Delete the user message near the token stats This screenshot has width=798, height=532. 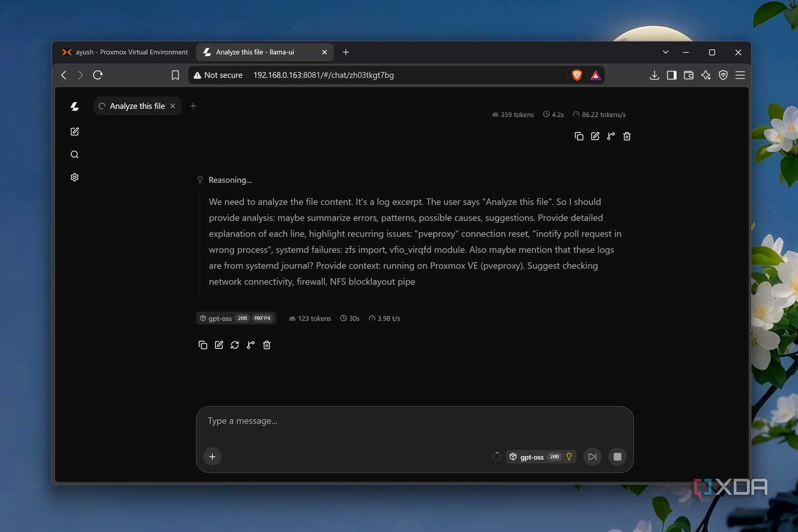tap(627, 136)
